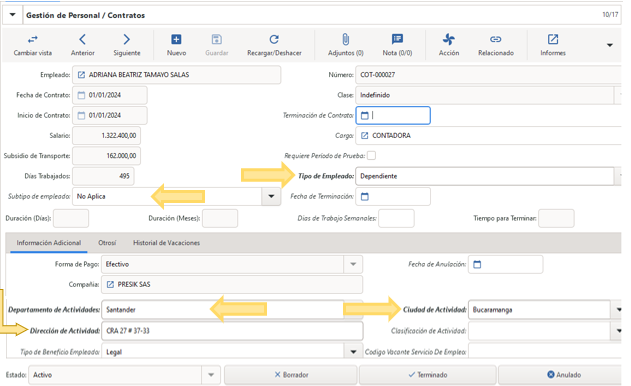Click the Borrador button
The width and height of the screenshot is (631, 386).
click(291, 375)
